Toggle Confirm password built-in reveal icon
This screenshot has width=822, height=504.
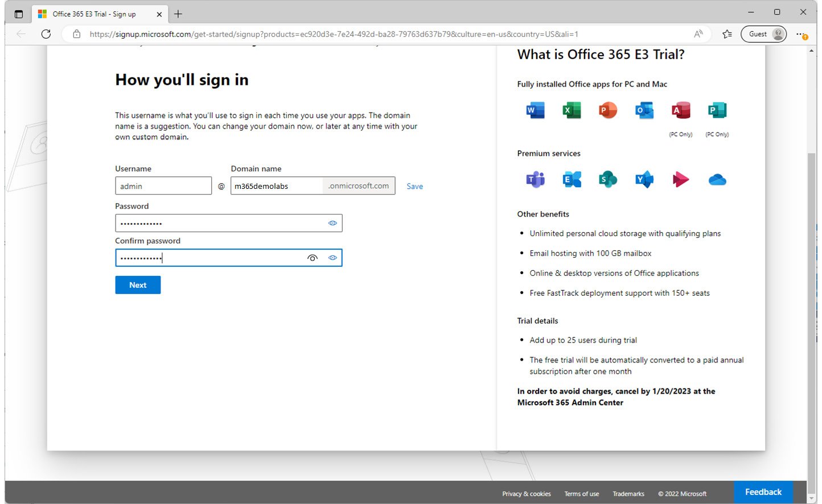[313, 258]
